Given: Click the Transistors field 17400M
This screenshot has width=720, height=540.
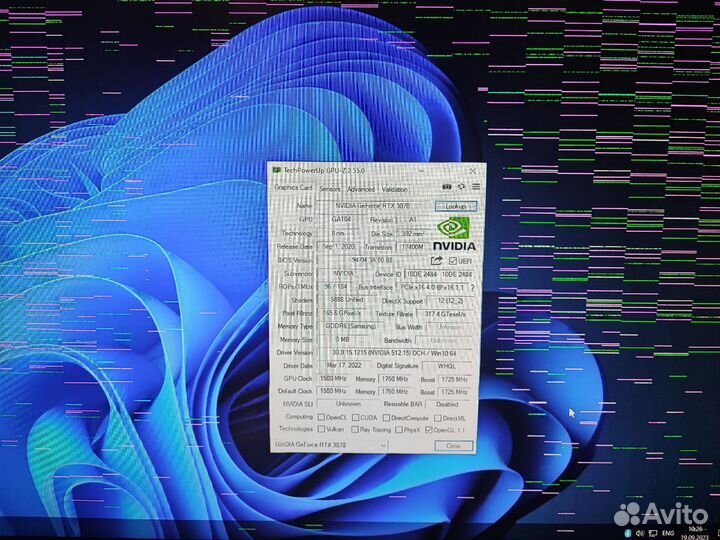Looking at the screenshot, I should point(412,247).
